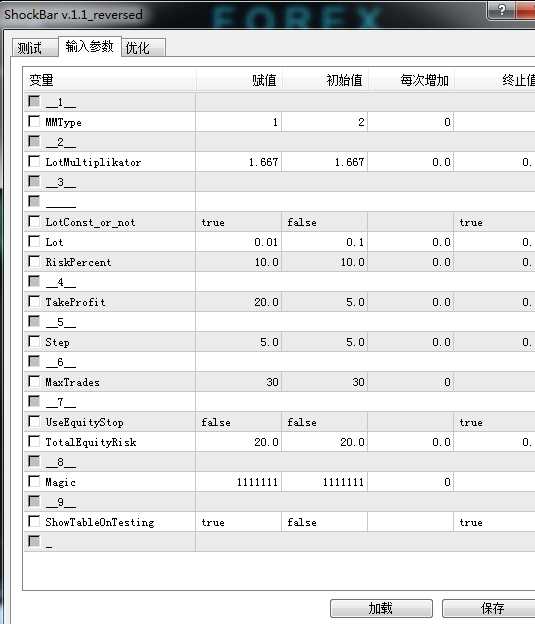Click the 保存 button
535x624 pixels.
click(492, 608)
